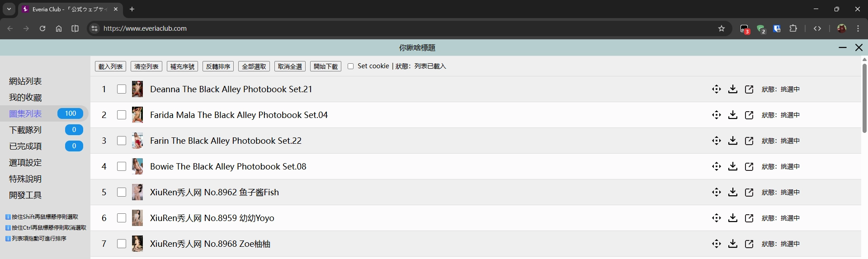
Task: Enable the Set cookie checkbox
Action: (350, 66)
